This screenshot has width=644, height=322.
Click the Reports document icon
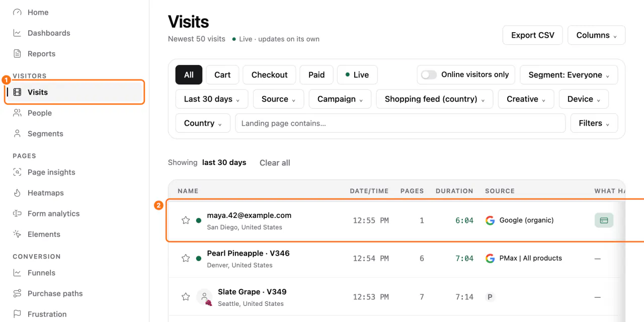coord(17,54)
